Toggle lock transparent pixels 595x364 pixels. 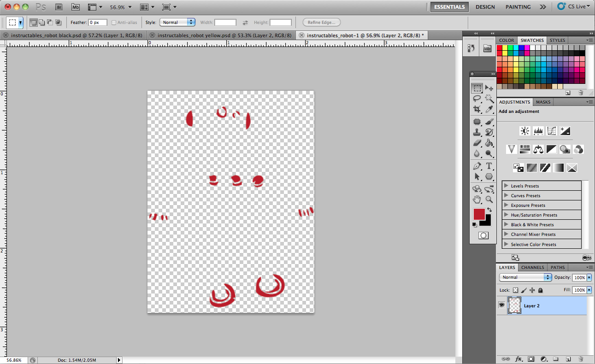516,290
